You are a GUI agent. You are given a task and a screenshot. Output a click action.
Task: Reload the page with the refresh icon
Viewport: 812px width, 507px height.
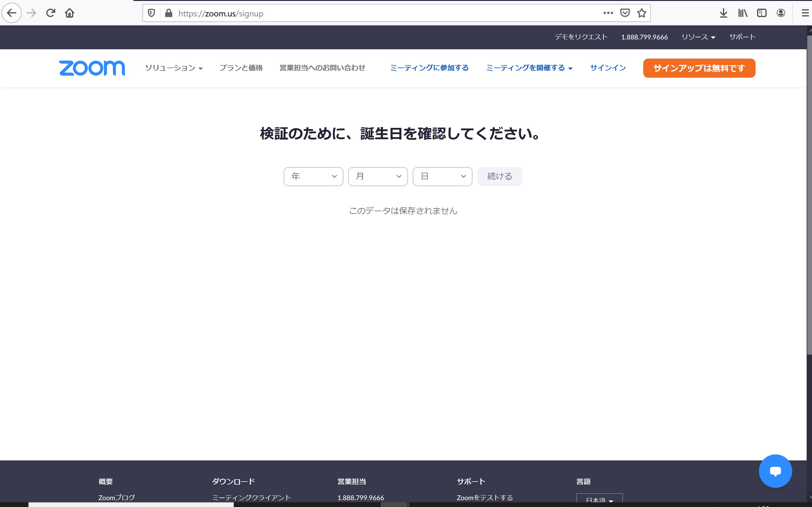point(50,13)
